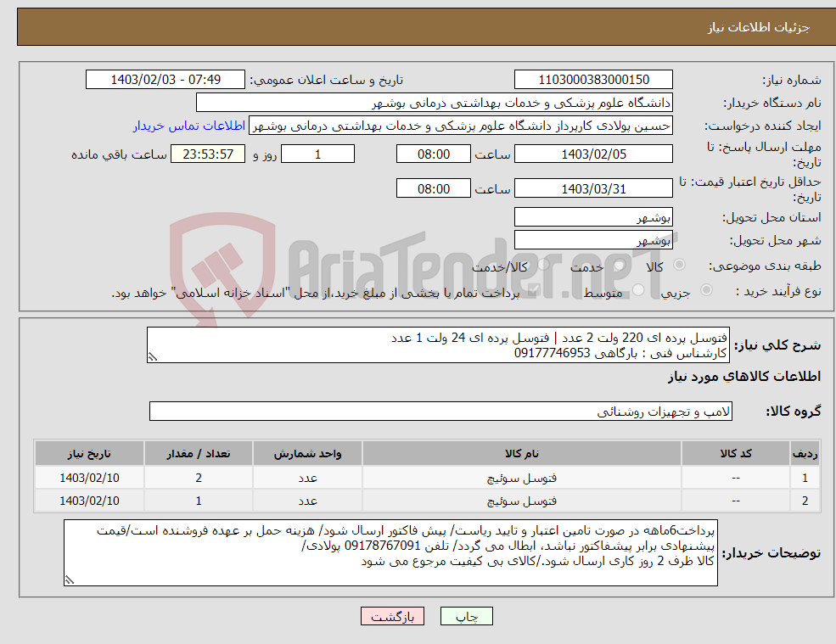The height and width of the screenshot is (644, 836).
Task: Select the متوسط purchase type radio
Action: tap(638, 290)
